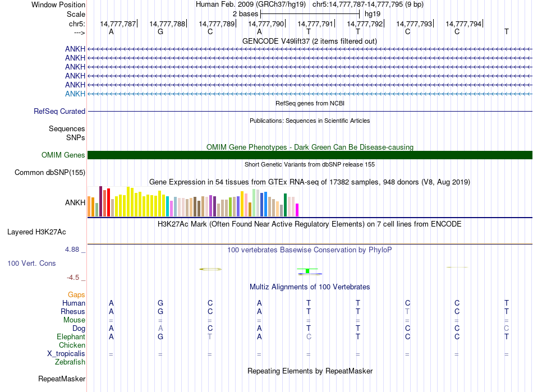The width and height of the screenshot is (533, 392).
Task: Select the light-blue ANKH transcript label
Action: point(75,94)
